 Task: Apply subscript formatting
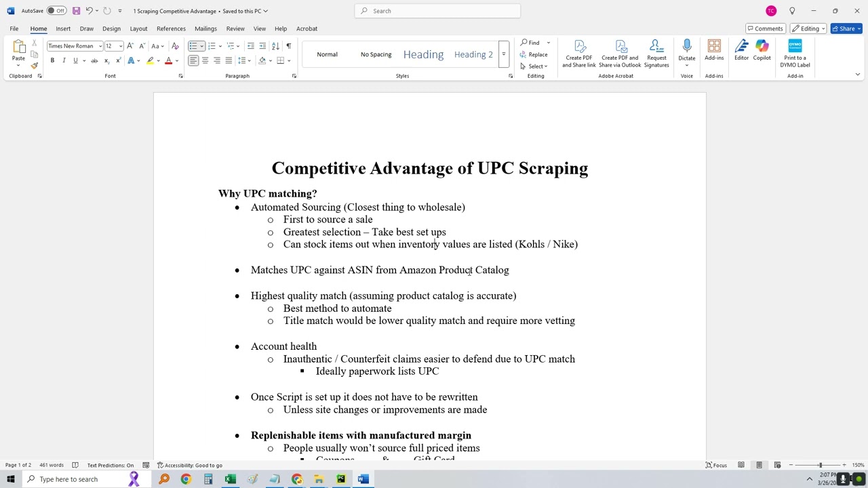(106, 60)
